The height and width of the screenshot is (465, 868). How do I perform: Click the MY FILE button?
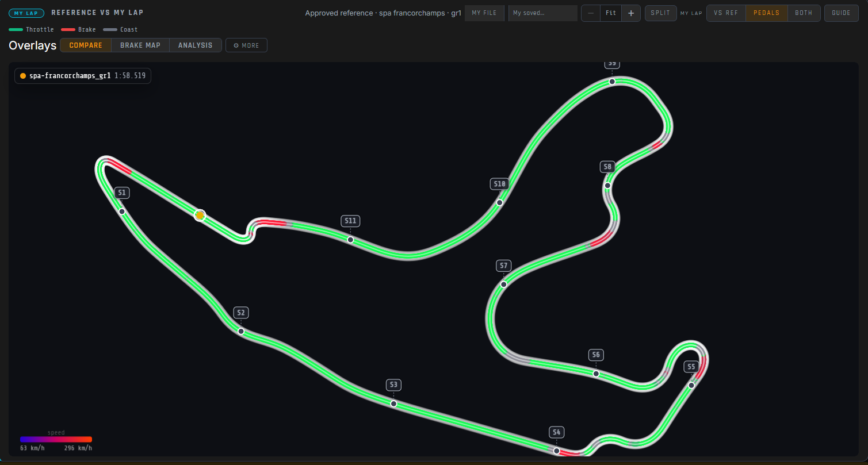[484, 13]
